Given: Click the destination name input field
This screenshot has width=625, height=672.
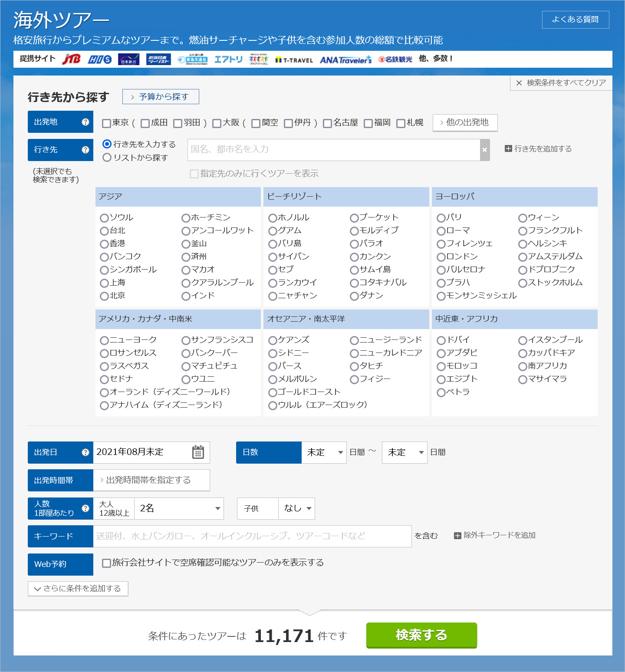Looking at the screenshot, I should (x=334, y=150).
